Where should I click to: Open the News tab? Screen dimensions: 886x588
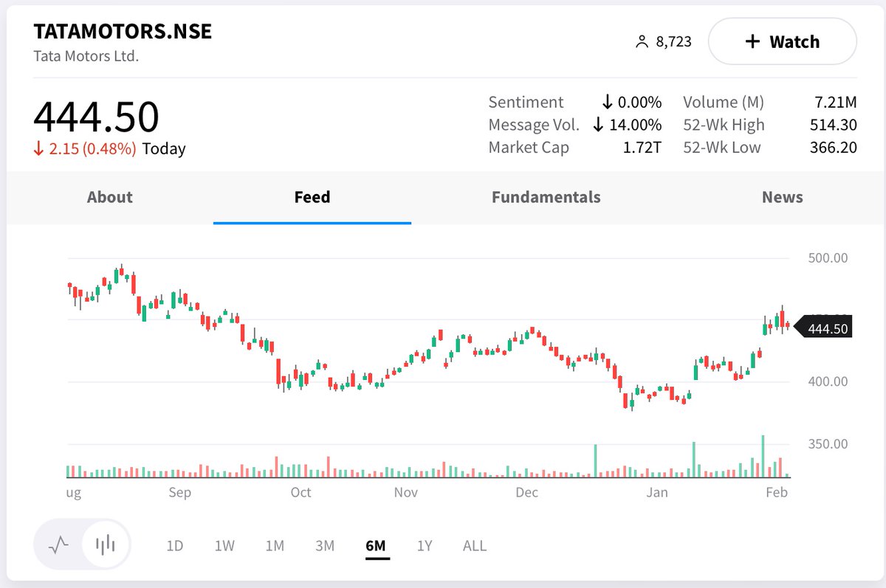click(783, 197)
